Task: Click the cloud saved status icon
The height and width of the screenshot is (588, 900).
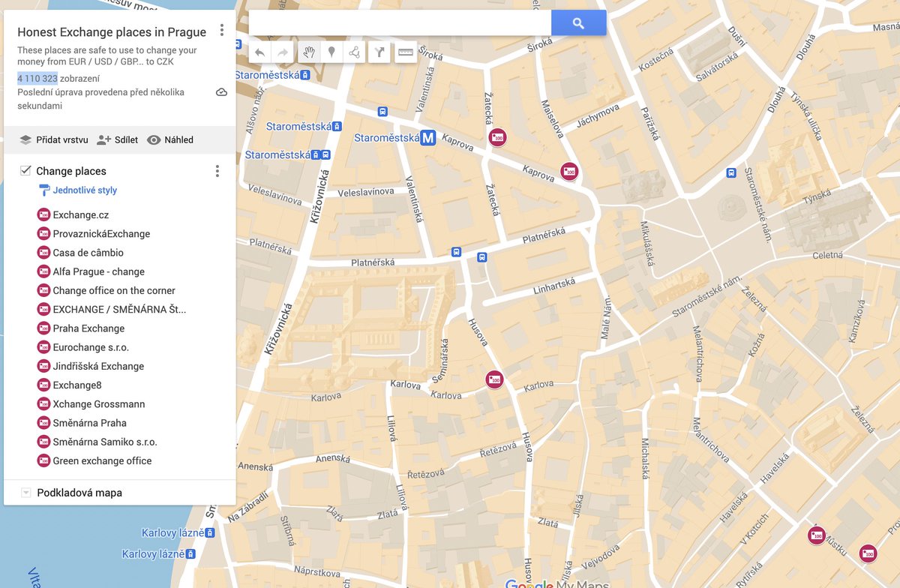Action: (x=221, y=92)
